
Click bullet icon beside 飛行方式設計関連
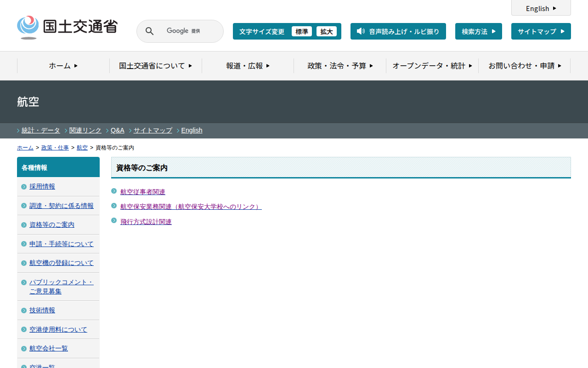114,221
